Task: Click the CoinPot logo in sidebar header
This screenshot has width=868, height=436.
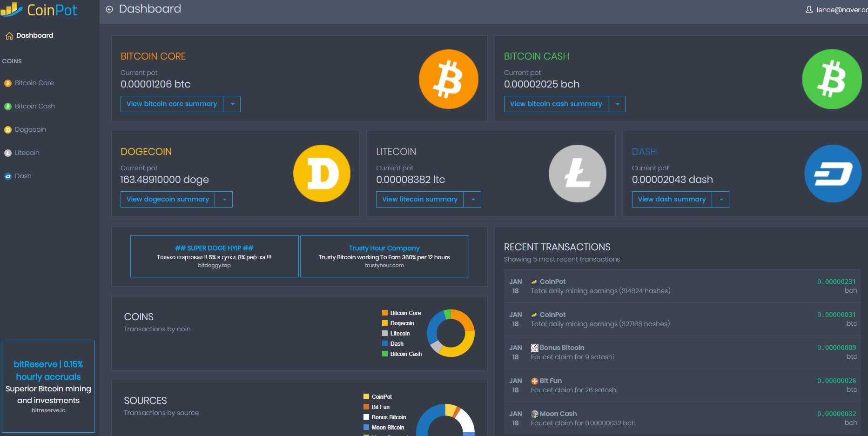Action: (39, 10)
